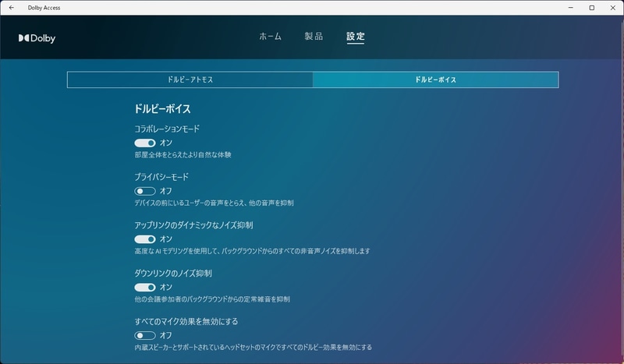624x364 pixels.
Task: Toggle アップリンクのダイナミックなノイズ抑制 switch
Action: pyautogui.click(x=145, y=239)
